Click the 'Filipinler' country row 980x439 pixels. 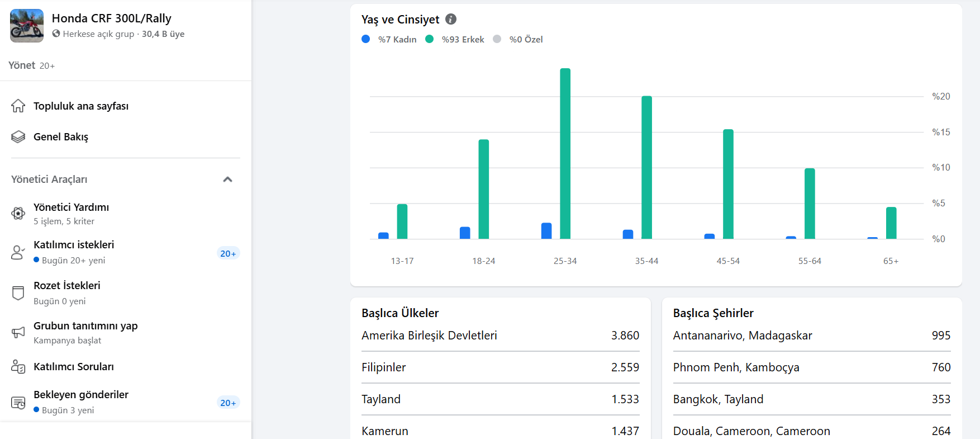click(x=501, y=367)
